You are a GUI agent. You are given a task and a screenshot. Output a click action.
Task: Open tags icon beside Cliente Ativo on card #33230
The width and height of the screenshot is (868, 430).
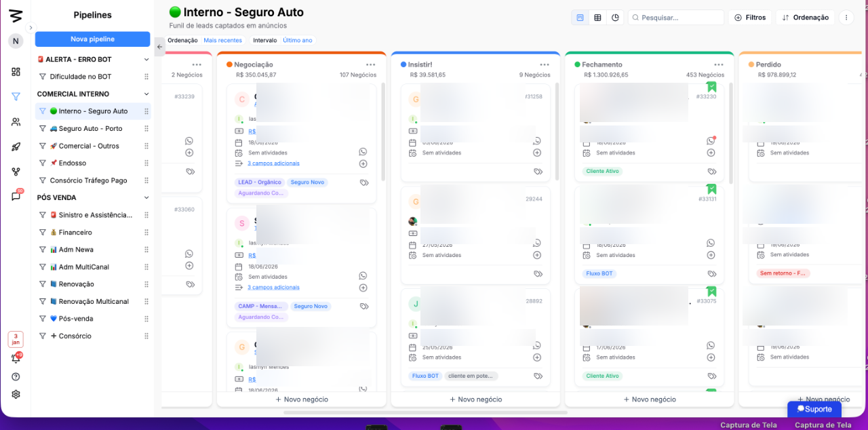(x=712, y=172)
